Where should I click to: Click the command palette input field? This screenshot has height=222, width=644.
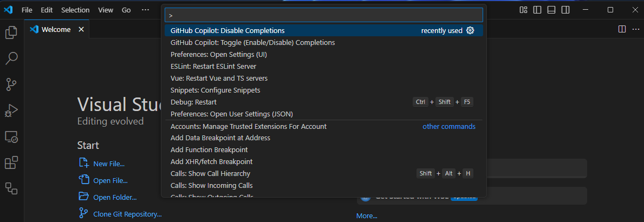point(324,15)
